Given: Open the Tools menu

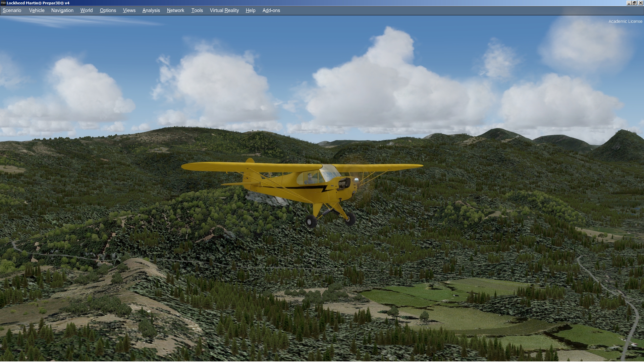Looking at the screenshot, I should 197,10.
